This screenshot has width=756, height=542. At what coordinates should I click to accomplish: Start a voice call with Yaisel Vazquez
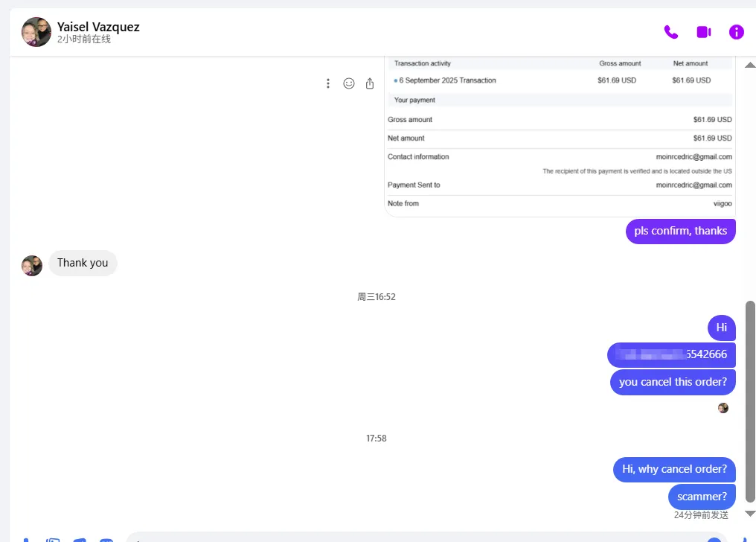pos(670,32)
